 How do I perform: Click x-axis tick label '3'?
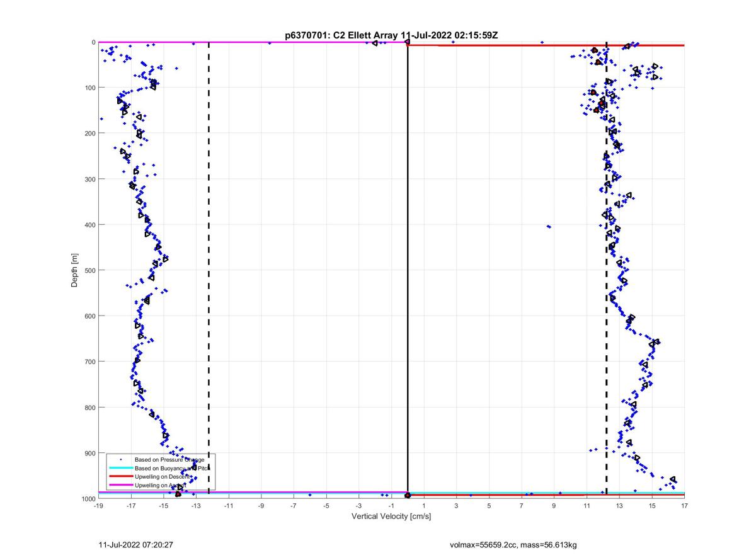pos(457,506)
